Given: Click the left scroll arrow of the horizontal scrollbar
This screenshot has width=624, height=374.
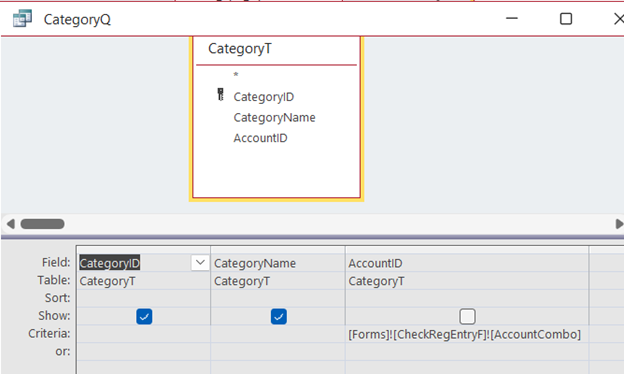Looking at the screenshot, I should click(11, 224).
